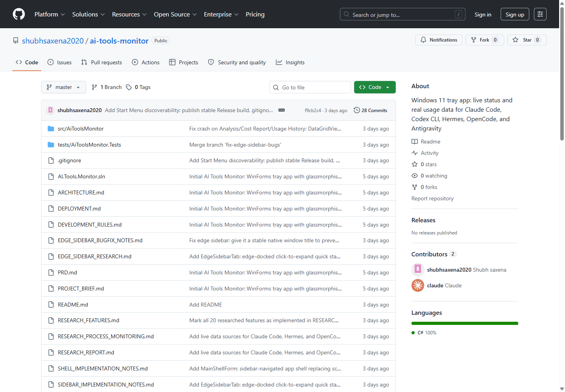Click the README.md file icon
Image resolution: width=565 pixels, height=392 pixels.
51,305
